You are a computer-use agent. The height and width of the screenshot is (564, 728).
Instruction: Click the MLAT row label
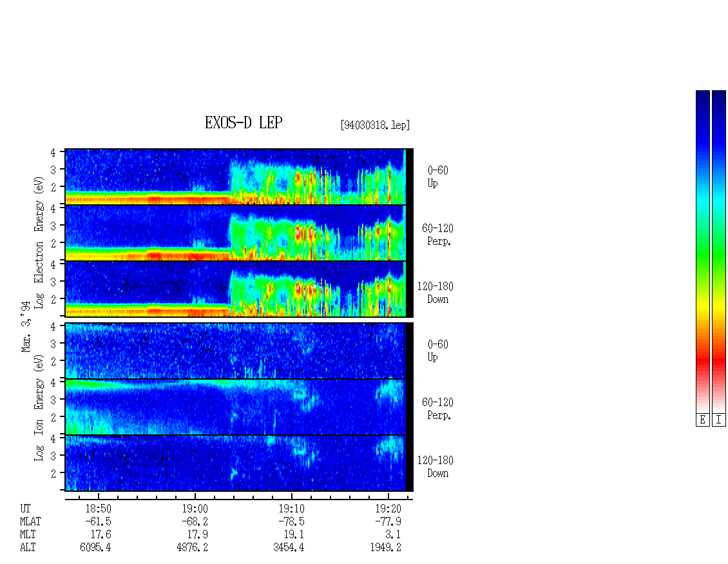pyautogui.click(x=31, y=521)
